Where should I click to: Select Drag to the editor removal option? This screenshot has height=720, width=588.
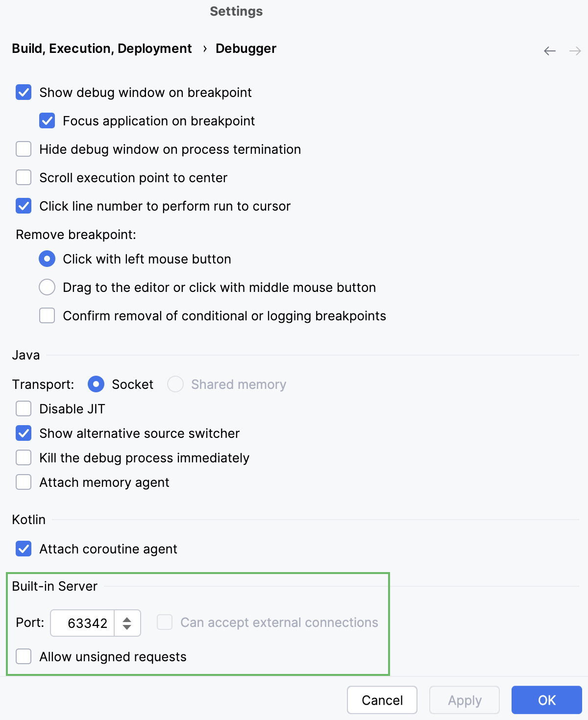click(x=47, y=287)
